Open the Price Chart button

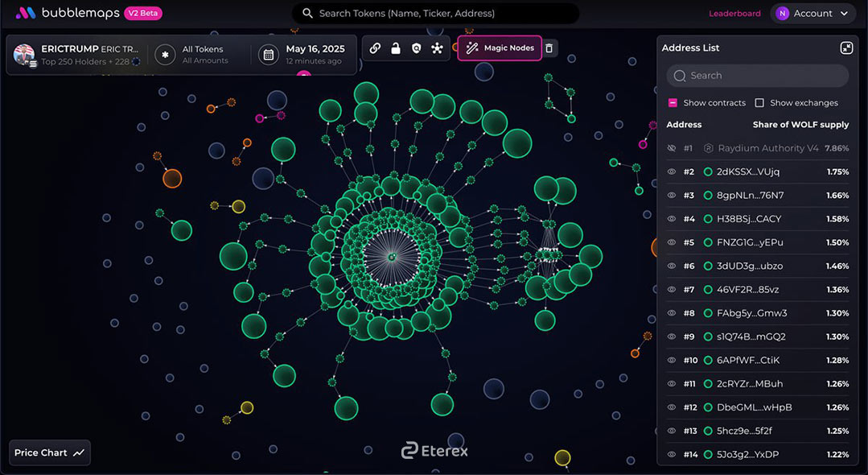(50, 452)
